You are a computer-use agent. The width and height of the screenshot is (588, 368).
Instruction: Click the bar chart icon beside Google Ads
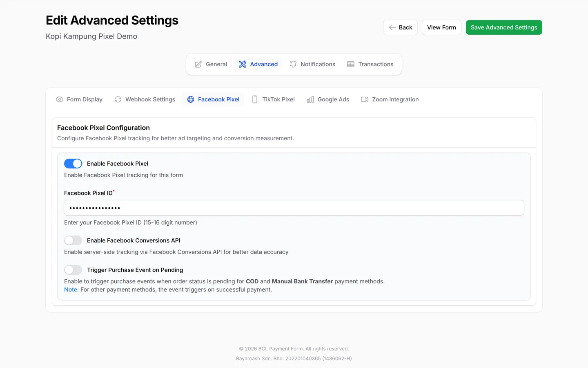tap(310, 99)
